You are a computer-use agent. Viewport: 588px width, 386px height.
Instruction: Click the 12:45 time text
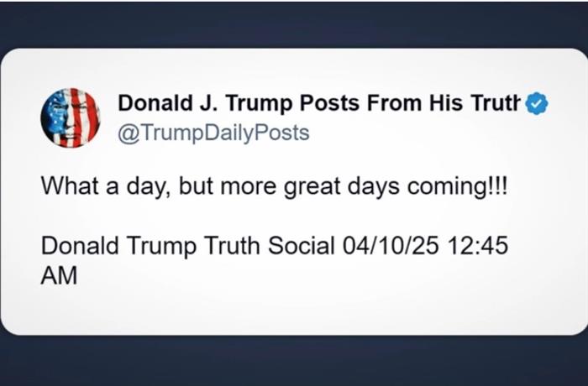[x=478, y=246]
